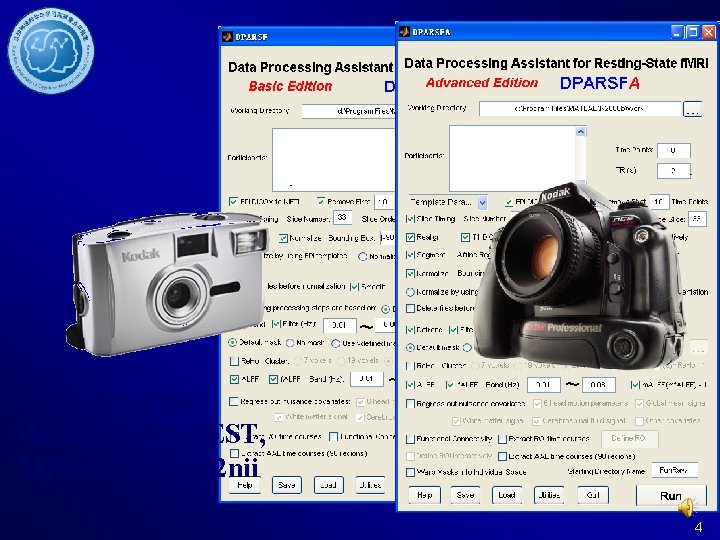Open Utilities in DPARSFA
The height and width of the screenshot is (540, 720).
[549, 495]
